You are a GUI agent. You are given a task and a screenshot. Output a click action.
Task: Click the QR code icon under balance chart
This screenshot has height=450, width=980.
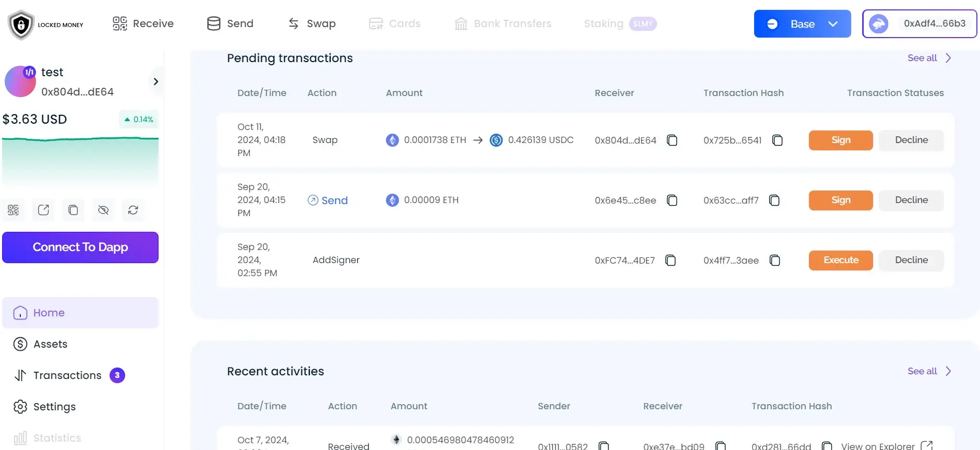[14, 210]
